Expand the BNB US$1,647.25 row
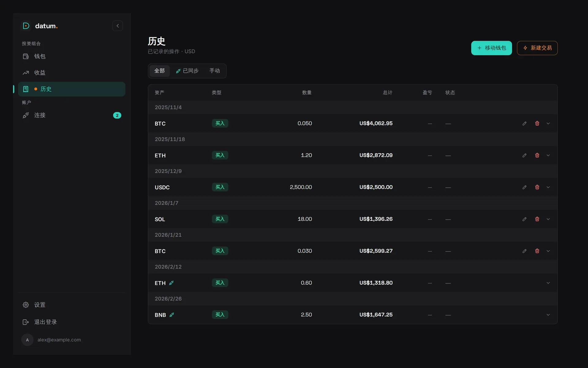Image resolution: width=588 pixels, height=368 pixels. coord(548,315)
